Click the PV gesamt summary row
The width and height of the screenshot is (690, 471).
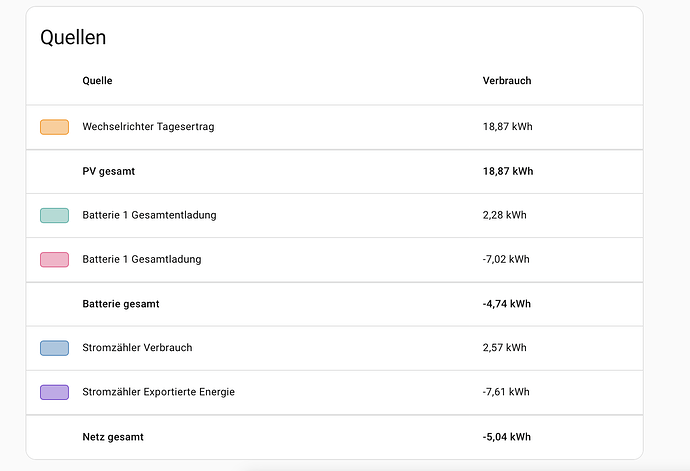[x=334, y=171]
